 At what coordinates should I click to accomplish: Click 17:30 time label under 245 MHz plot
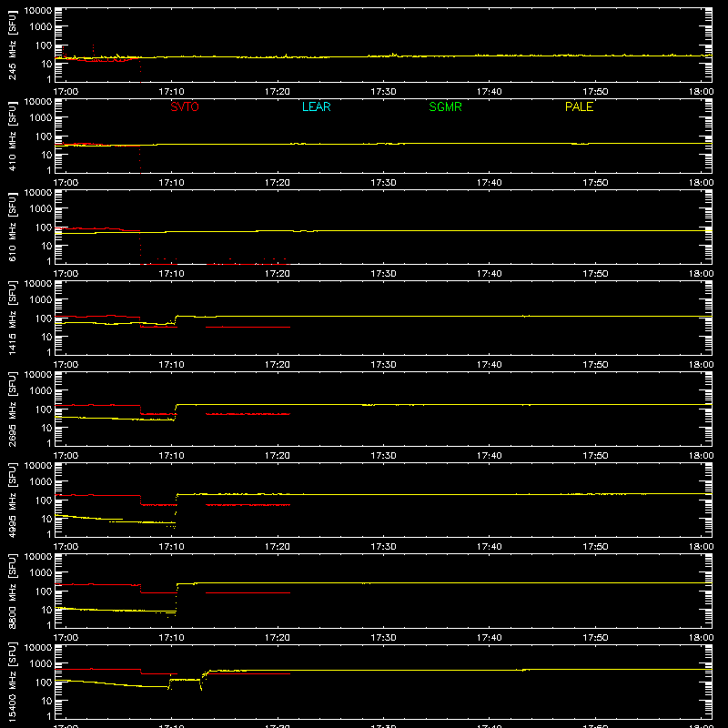point(383,92)
